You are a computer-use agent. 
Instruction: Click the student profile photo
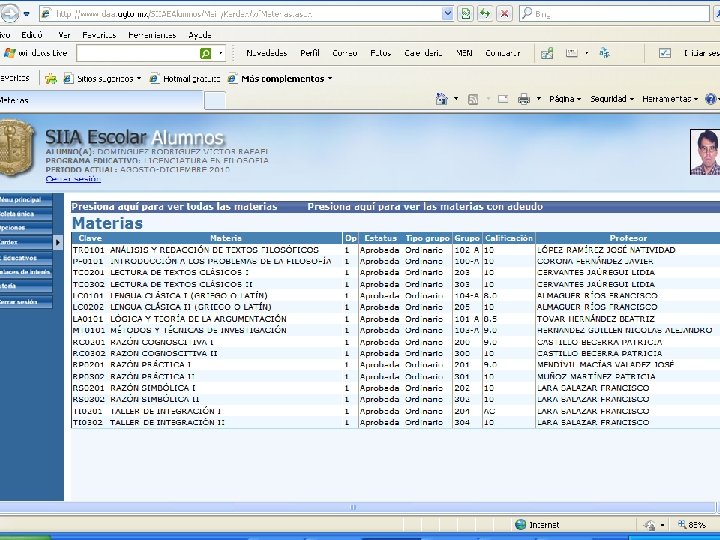[x=705, y=152]
